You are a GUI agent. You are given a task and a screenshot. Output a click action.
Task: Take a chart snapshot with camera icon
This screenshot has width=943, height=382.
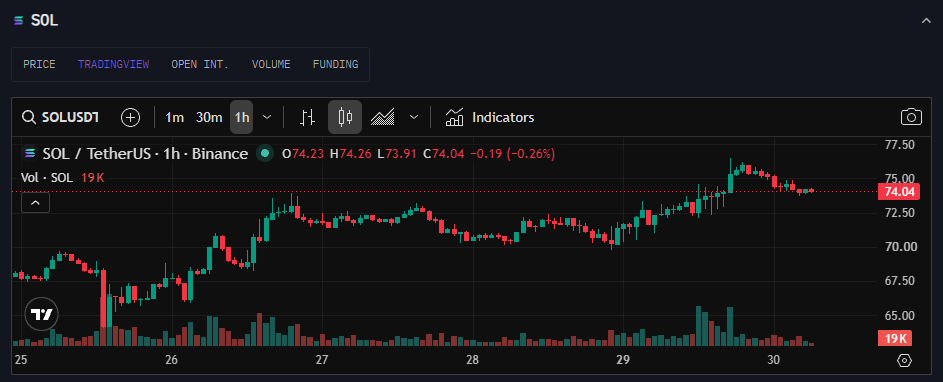pyautogui.click(x=911, y=117)
